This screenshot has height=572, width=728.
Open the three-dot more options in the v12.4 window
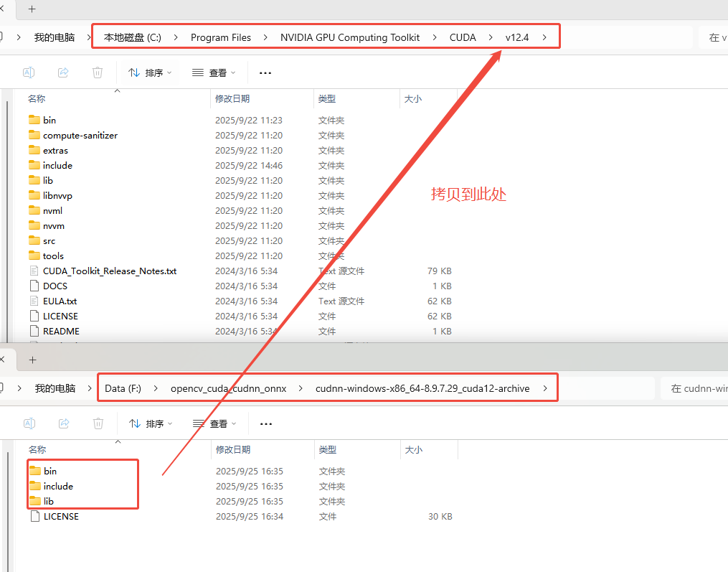(x=265, y=72)
